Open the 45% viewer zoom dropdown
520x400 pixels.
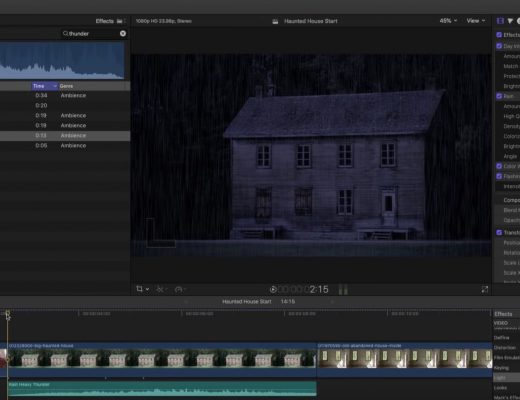pos(448,21)
